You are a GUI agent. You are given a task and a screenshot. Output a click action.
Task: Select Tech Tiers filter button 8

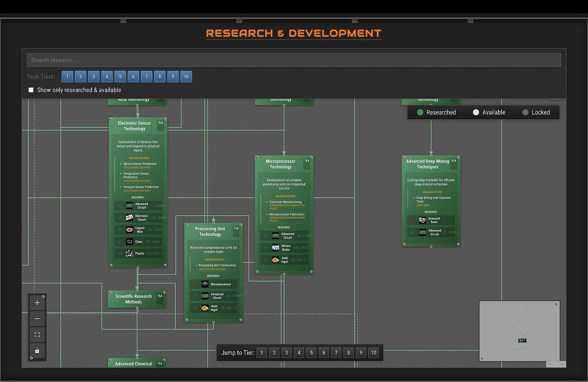(x=160, y=77)
